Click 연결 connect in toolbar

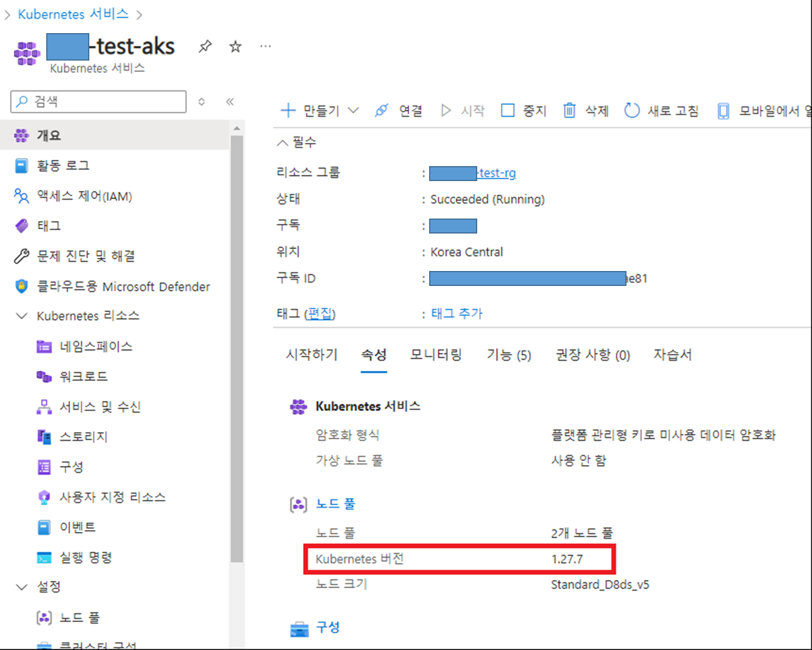(x=399, y=111)
